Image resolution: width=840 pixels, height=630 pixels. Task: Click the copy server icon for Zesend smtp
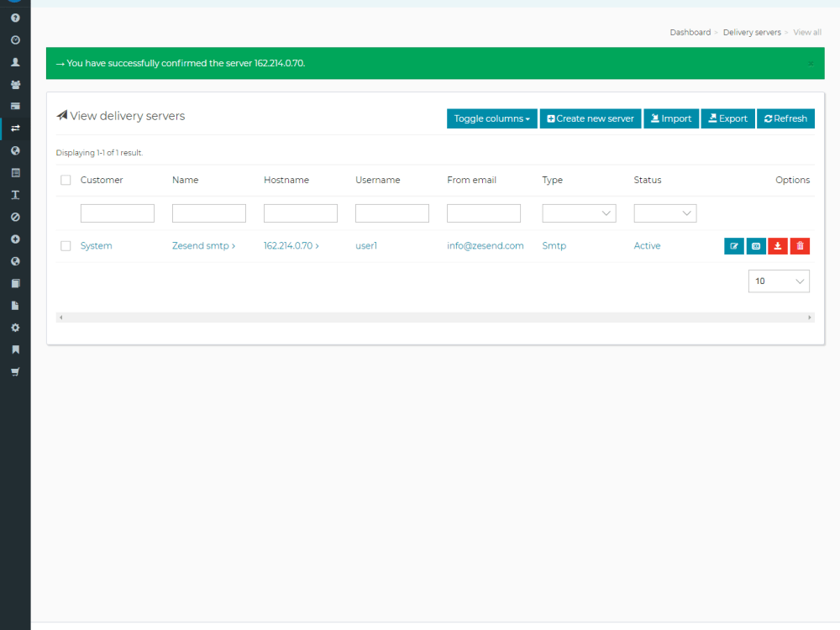pyautogui.click(x=756, y=246)
